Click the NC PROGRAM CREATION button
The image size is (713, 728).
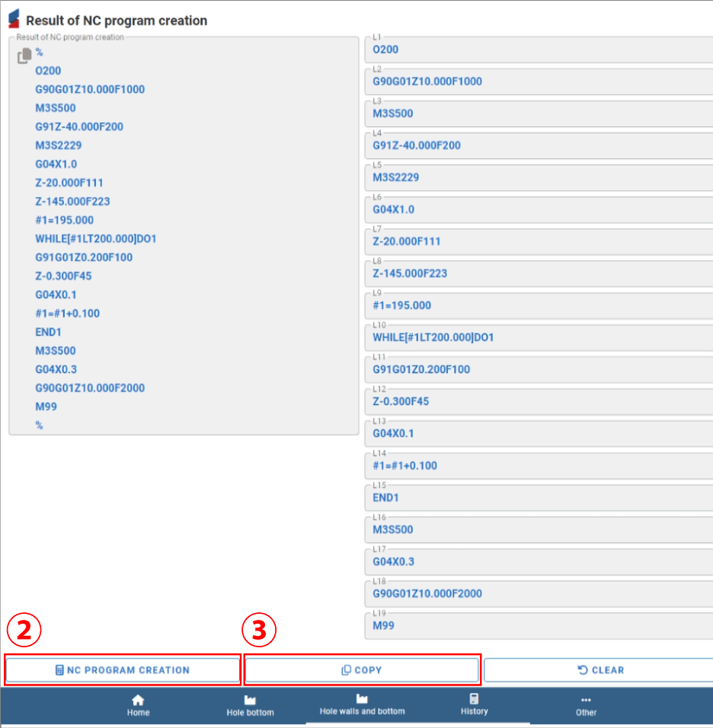tap(123, 670)
